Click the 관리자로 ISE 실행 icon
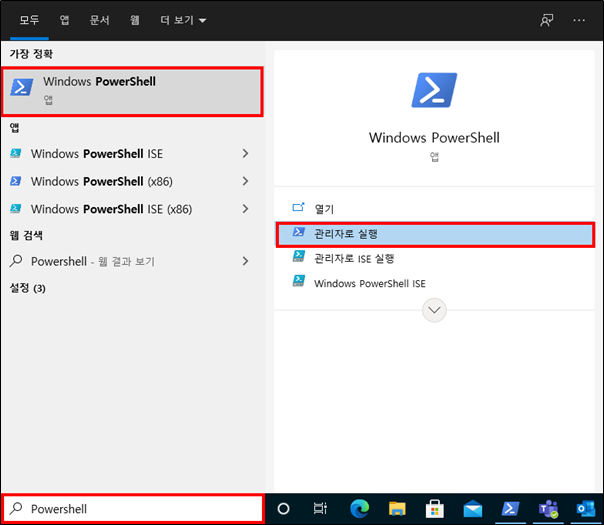The width and height of the screenshot is (604, 525). 299,256
